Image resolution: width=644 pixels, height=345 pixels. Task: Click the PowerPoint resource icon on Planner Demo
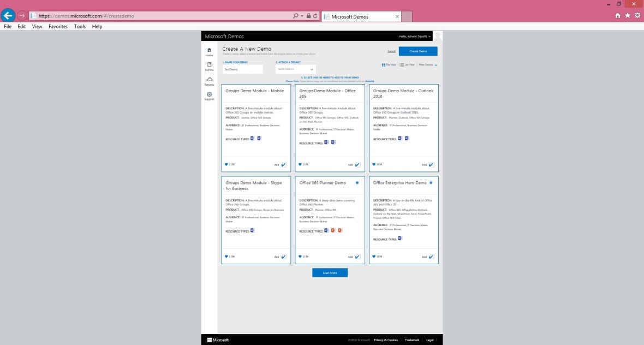click(333, 230)
